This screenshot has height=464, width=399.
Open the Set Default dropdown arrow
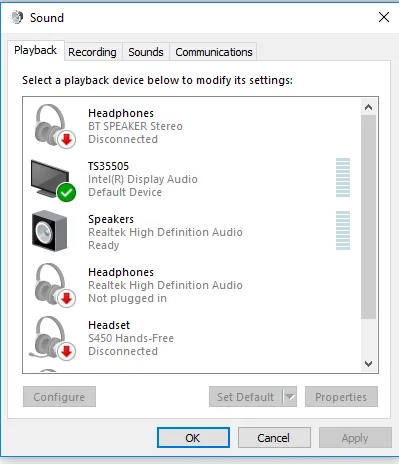(290, 397)
